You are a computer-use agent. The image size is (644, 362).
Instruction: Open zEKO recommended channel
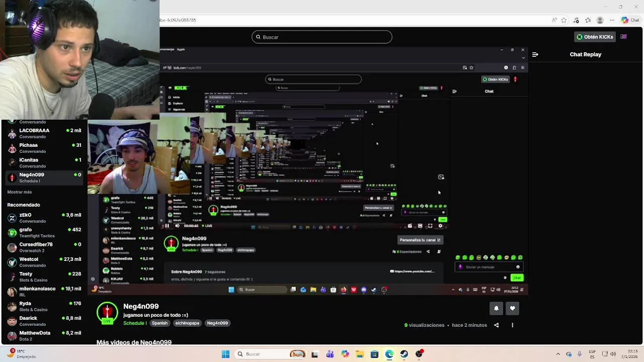44,218
